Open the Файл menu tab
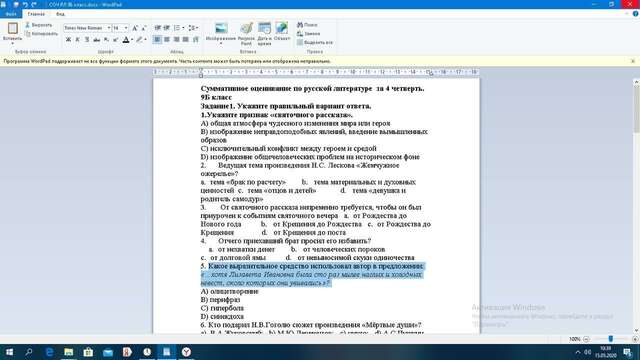Viewport: 640px width, 360px height. (11, 14)
